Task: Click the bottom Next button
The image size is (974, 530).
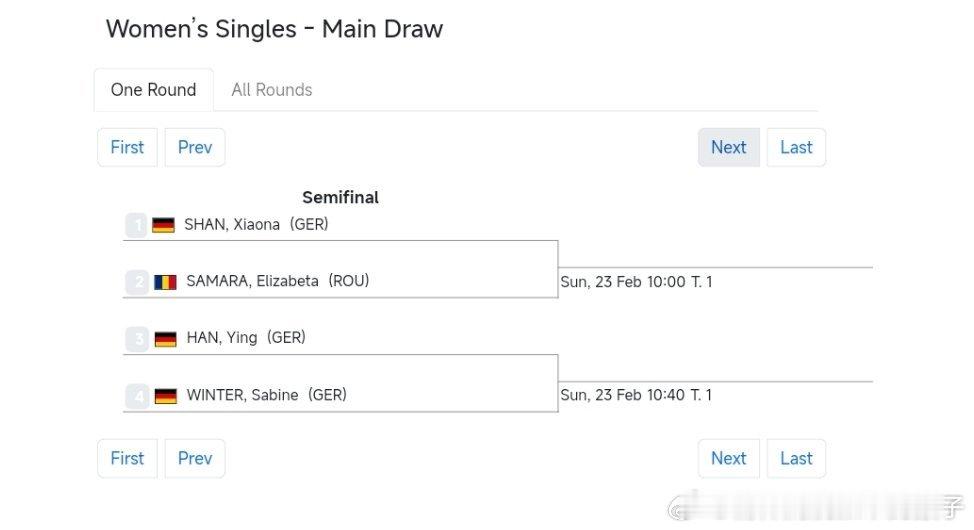Action: coord(729,459)
